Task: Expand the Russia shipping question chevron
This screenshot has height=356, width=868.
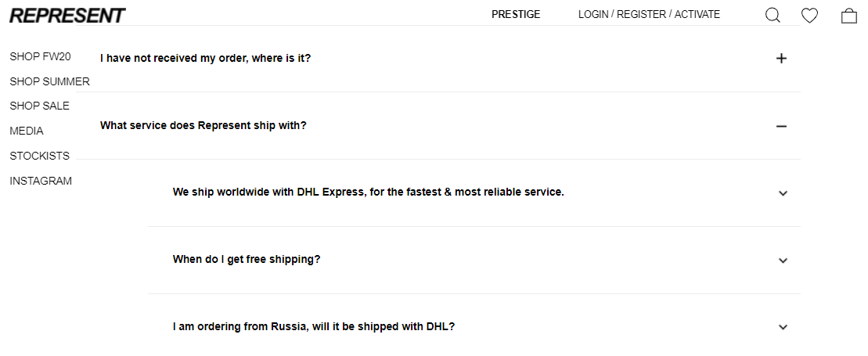Action: pyautogui.click(x=783, y=327)
